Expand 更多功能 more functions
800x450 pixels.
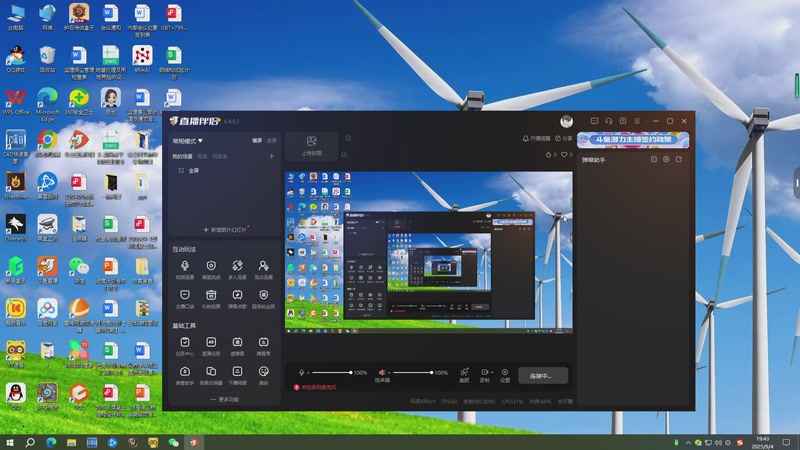(x=224, y=399)
